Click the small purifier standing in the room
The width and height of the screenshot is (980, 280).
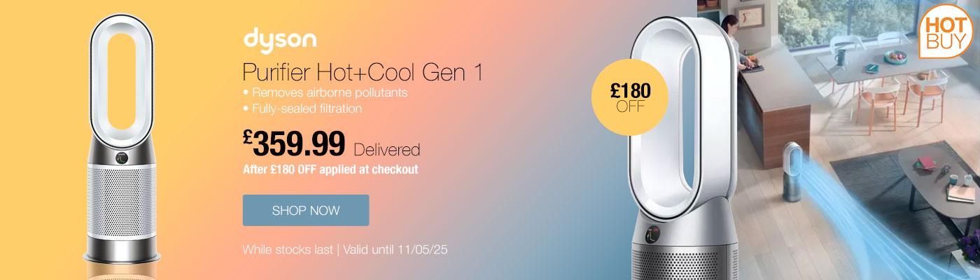[792, 171]
